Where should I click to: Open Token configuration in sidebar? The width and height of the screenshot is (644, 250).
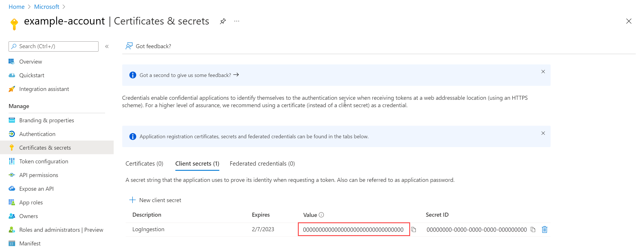[x=43, y=162]
